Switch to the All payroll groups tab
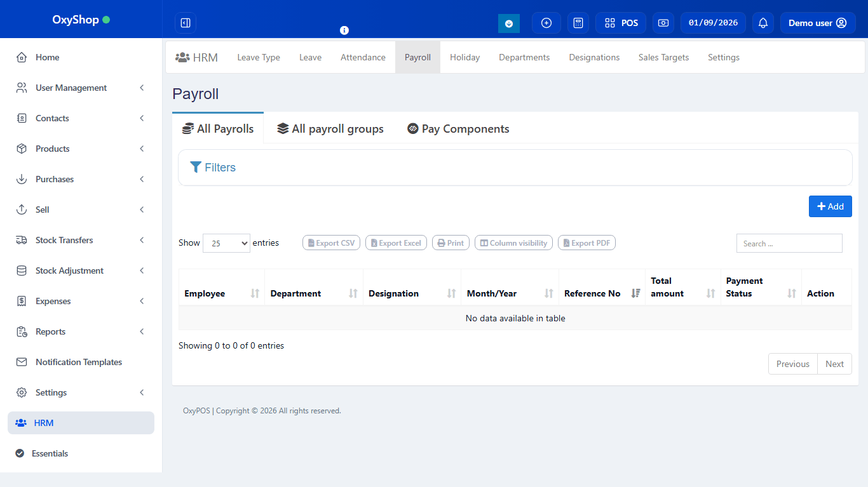Viewport: 868px width, 487px height. click(330, 128)
